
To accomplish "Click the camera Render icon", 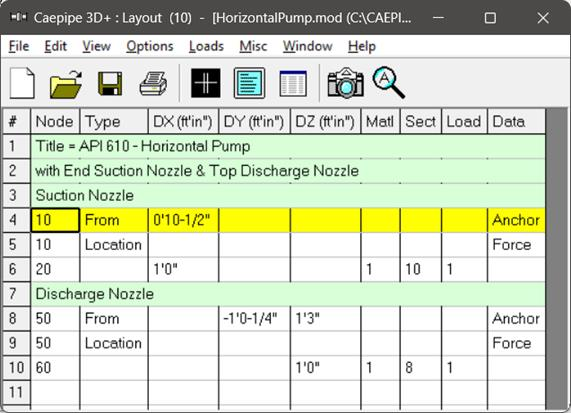I will (346, 83).
